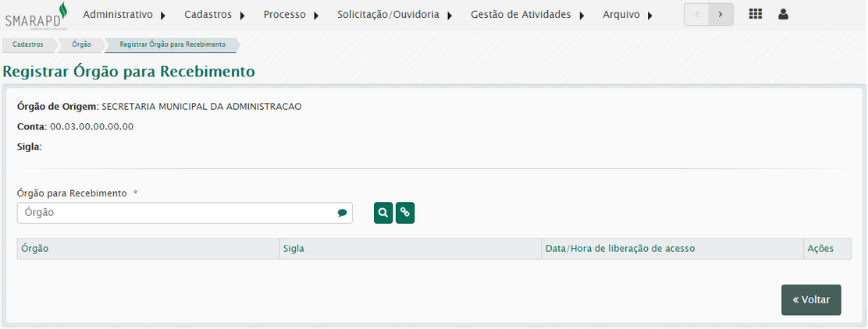This screenshot has width=868, height=329.
Task: Click the speech bubble icon in Órgão field
Action: (342, 213)
